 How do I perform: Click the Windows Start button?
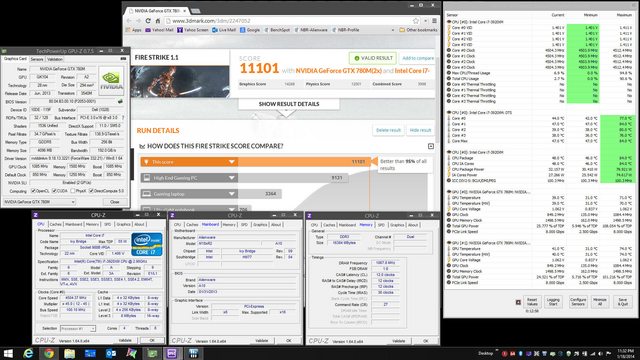pos(8,353)
